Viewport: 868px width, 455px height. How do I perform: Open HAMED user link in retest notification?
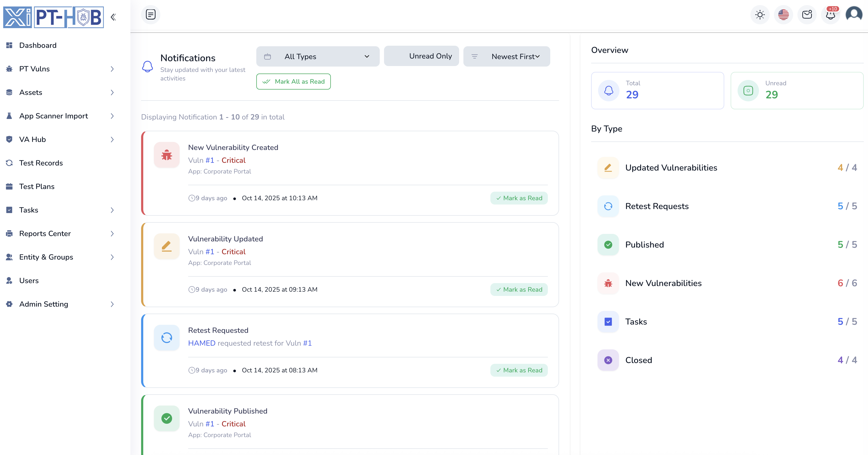click(x=201, y=343)
